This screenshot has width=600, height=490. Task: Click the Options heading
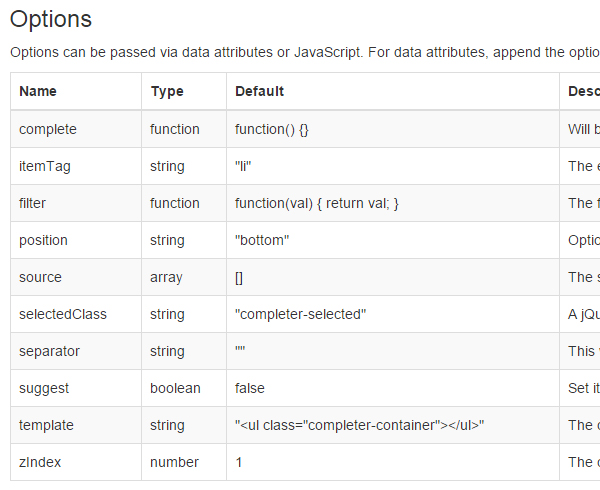pos(51,20)
